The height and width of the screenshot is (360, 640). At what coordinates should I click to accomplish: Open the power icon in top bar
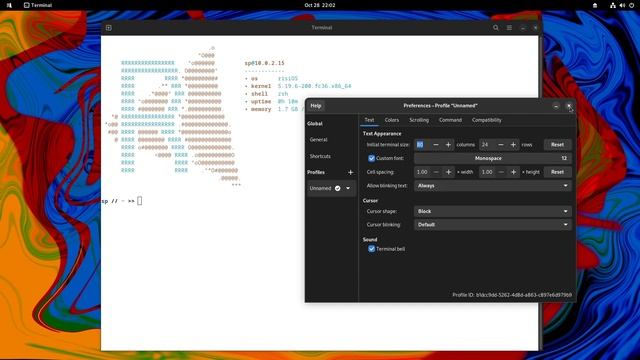tap(631, 5)
